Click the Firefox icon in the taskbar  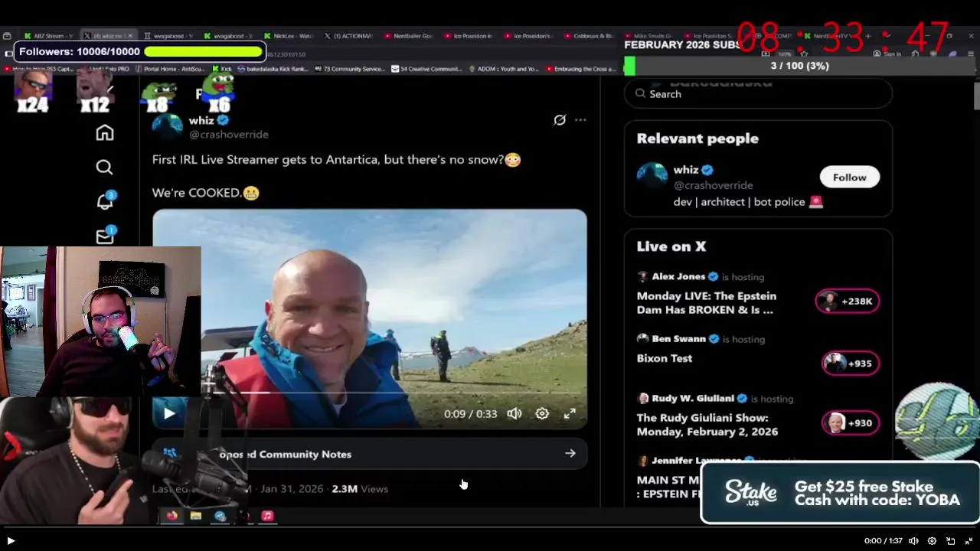point(172,516)
